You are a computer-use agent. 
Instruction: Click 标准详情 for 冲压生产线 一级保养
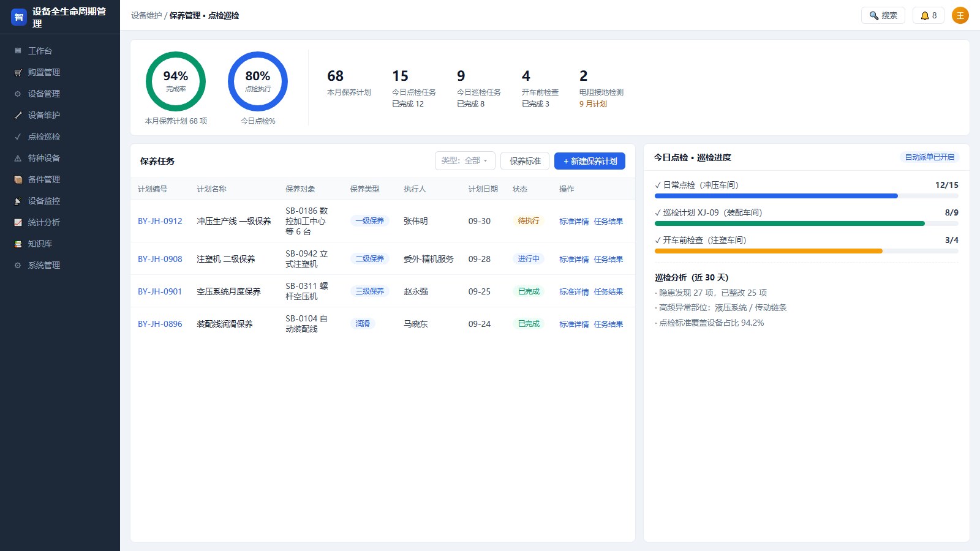pyautogui.click(x=574, y=222)
